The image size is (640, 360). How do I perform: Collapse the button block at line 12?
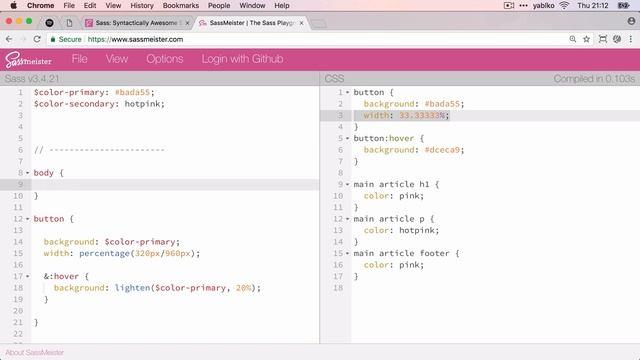[28, 219]
